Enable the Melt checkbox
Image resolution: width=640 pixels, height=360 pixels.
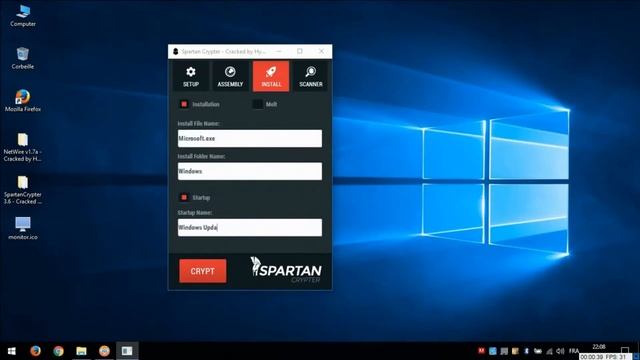tap(258, 104)
